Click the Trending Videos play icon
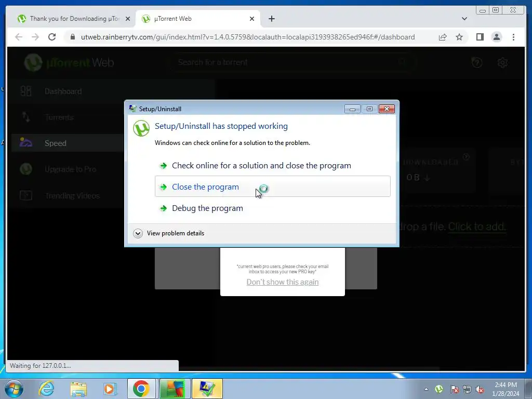Image resolution: width=532 pixels, height=399 pixels. point(26,195)
